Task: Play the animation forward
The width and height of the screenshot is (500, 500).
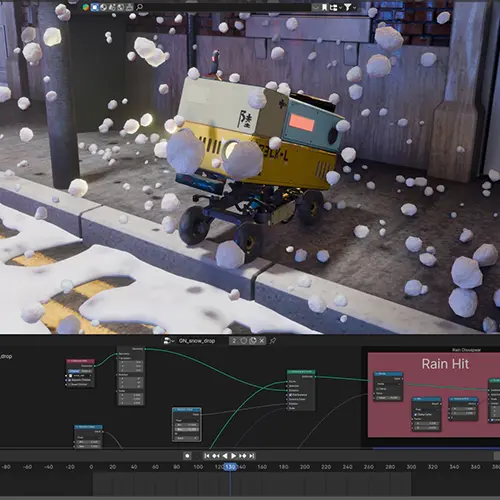Action: 234,456
